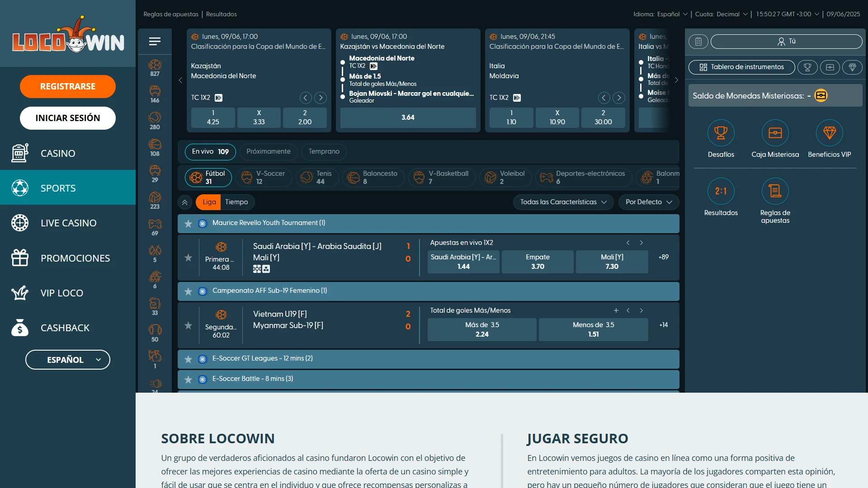
Task: Bet on Empate at 3.70
Action: 538,262
